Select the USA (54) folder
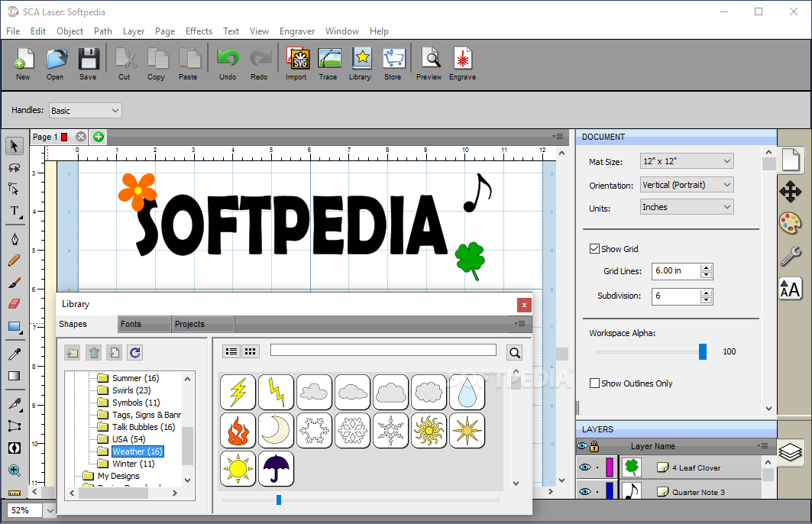Image resolution: width=812 pixels, height=524 pixels. point(129,439)
